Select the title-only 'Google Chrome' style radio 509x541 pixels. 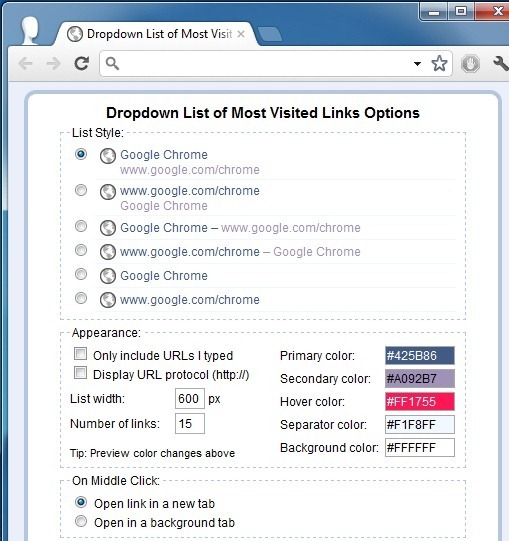pyautogui.click(x=81, y=274)
